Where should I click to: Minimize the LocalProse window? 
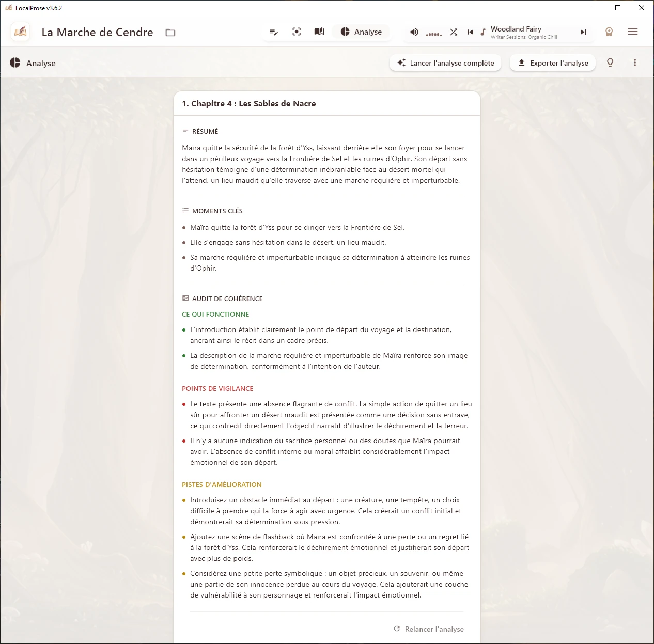click(595, 8)
